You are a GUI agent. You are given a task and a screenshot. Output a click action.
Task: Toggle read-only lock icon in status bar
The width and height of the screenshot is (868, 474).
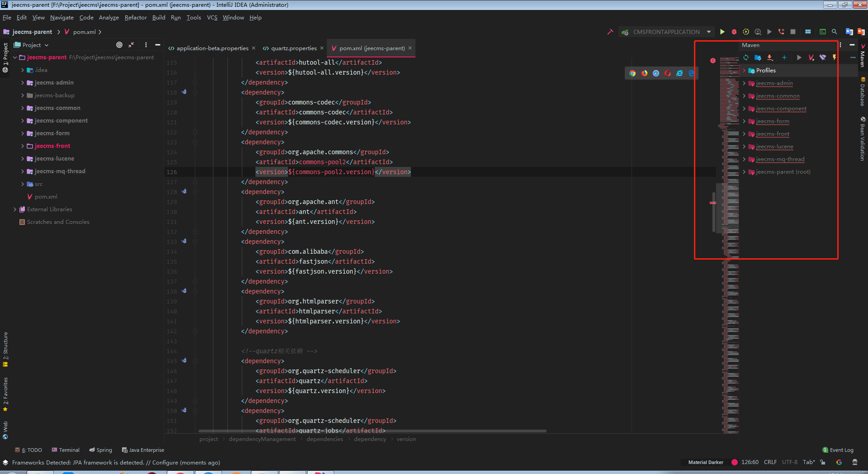823,462
